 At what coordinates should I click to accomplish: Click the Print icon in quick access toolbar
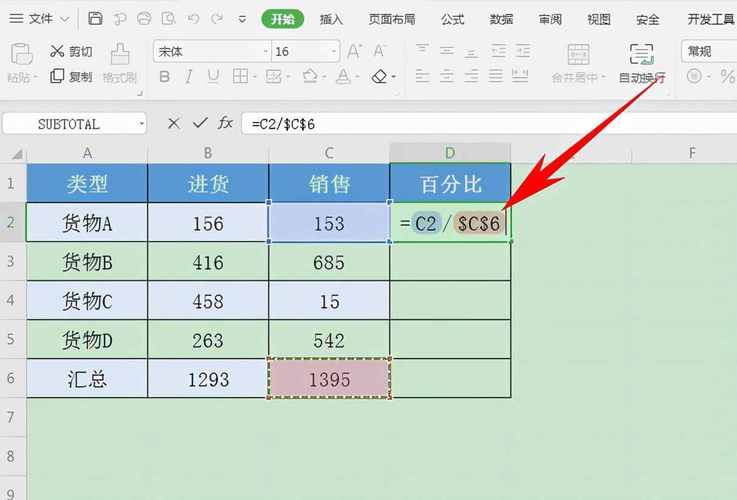point(144,19)
